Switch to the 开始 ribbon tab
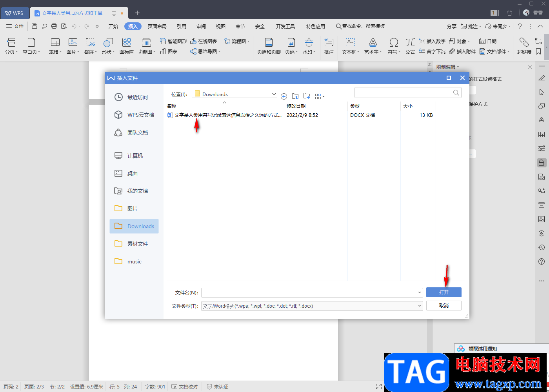 coord(113,26)
